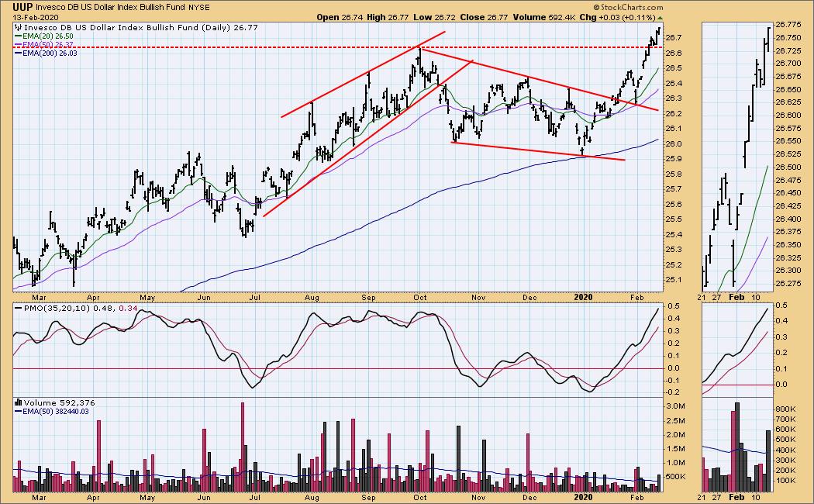
Task: Click the 26.2 price axis label
Action: click(x=674, y=114)
